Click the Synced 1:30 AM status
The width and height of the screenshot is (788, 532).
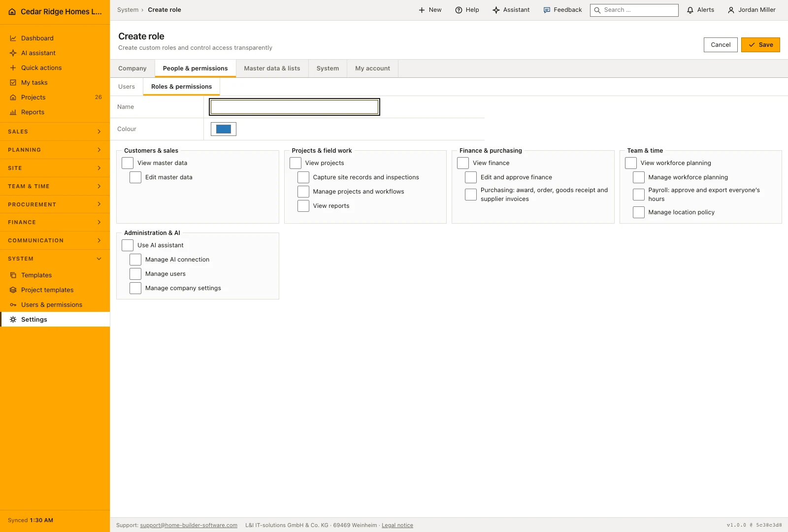pos(31,521)
